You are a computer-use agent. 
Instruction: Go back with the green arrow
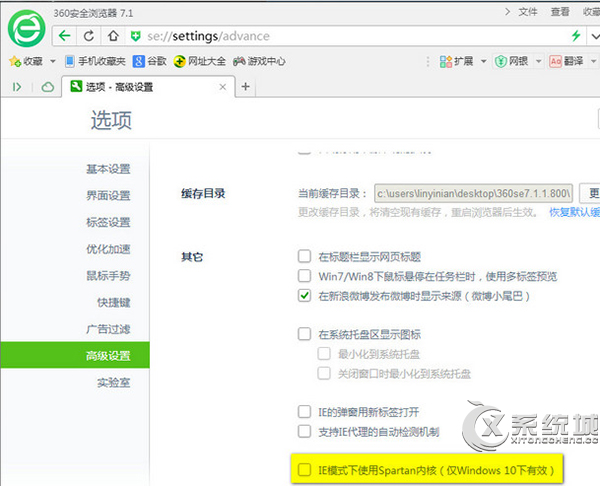(64, 36)
